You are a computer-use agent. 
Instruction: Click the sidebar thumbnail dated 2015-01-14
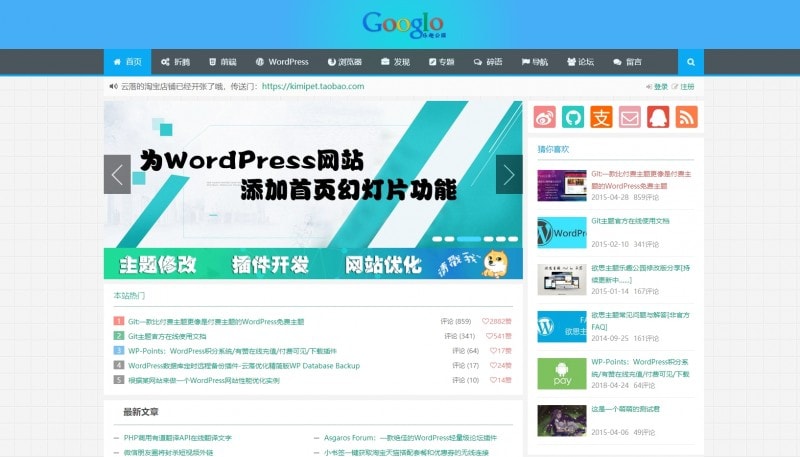point(562,280)
